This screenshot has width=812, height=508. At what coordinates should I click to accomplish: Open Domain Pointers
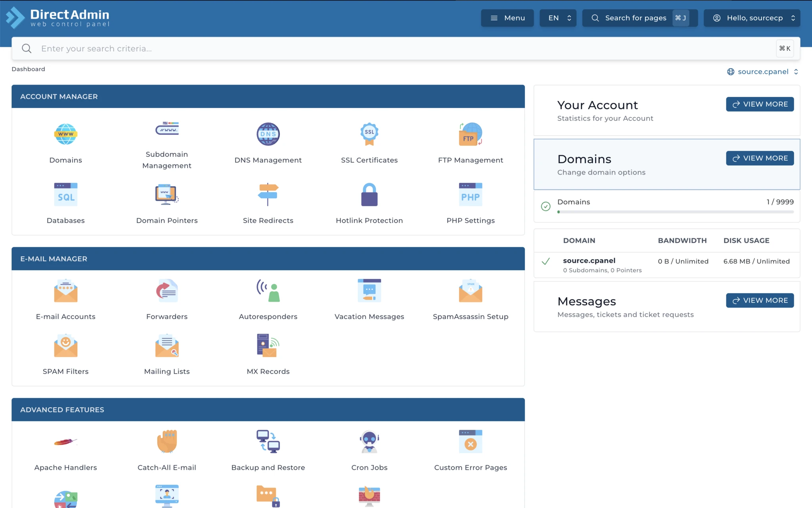(x=167, y=194)
